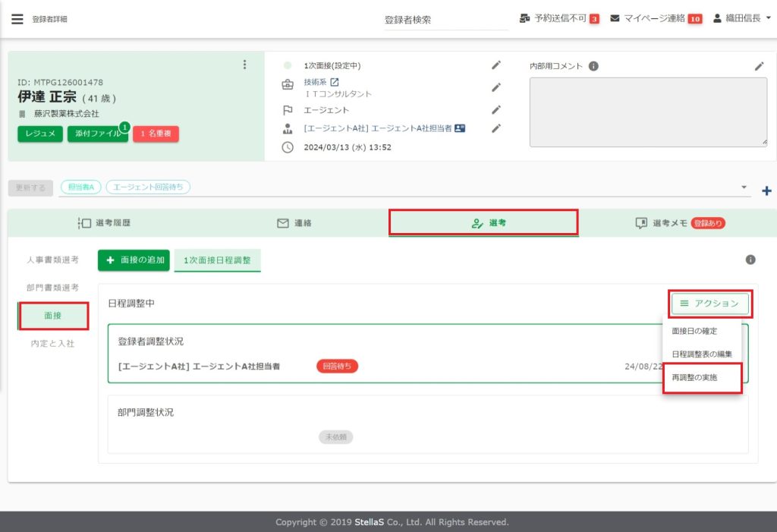Edit the 1次面接 status with pencil icon

click(496, 66)
